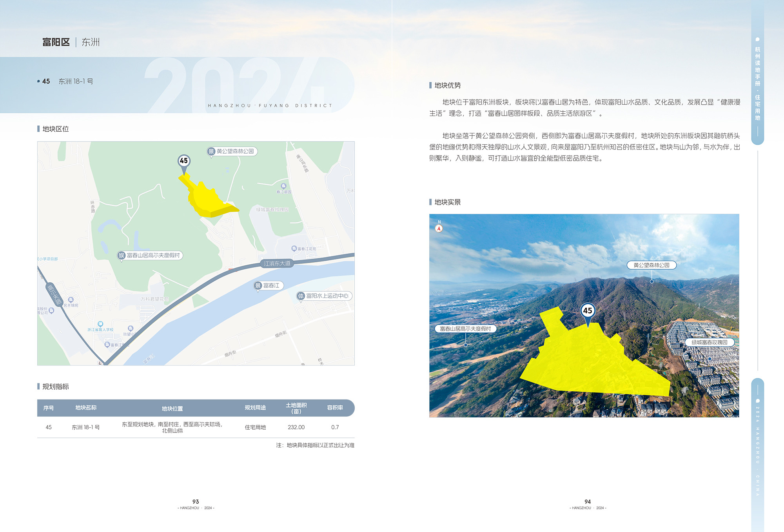Click the 江滨东大道 road label
The height and width of the screenshot is (532, 784).
click(x=277, y=263)
